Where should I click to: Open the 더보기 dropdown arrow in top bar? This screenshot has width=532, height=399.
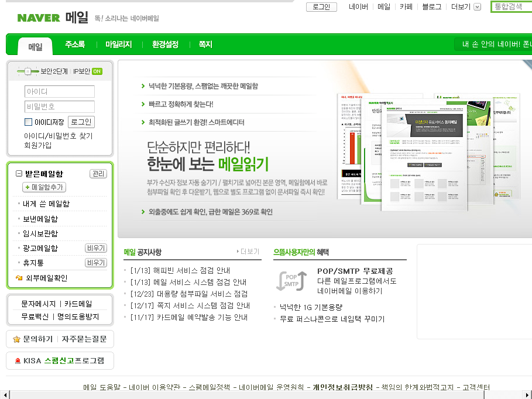tap(478, 7)
